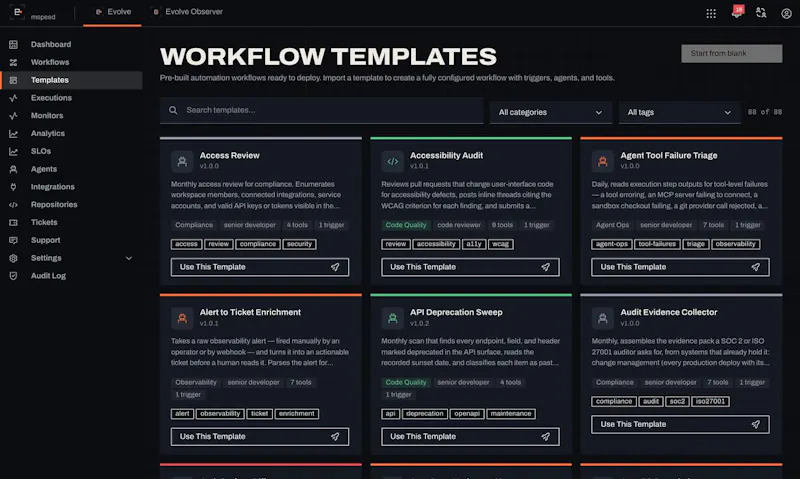Screen dimensions: 800x479
Task: Click the Agent Tool Failure Triage icon
Action: coord(603,162)
